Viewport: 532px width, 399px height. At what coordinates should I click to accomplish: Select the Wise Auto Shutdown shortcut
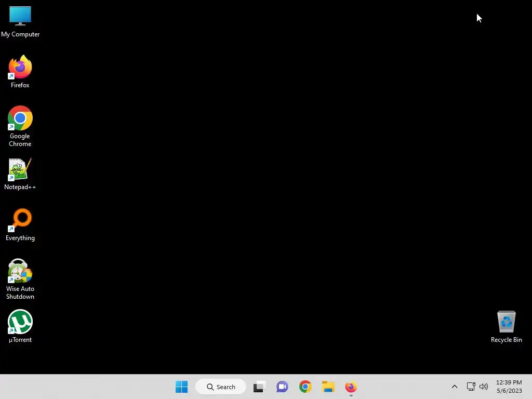coord(20,279)
